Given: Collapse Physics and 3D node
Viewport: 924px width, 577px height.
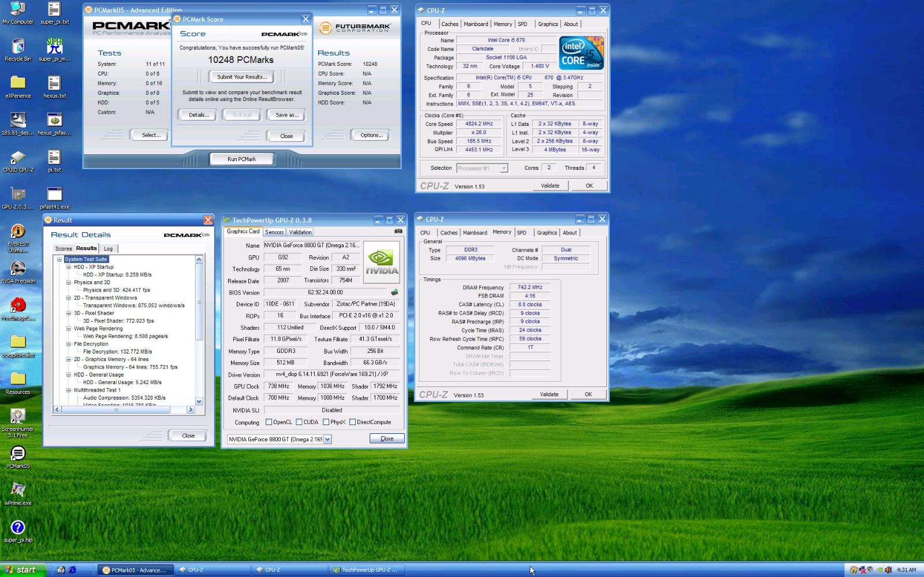Looking at the screenshot, I should (69, 282).
